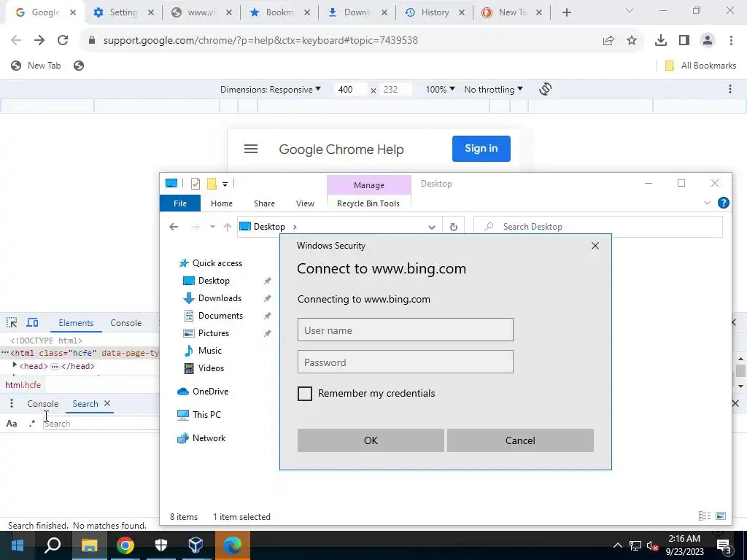Viewport: 747px width, 560px height.
Task: Open new Chrome tab with plus
Action: (x=566, y=12)
